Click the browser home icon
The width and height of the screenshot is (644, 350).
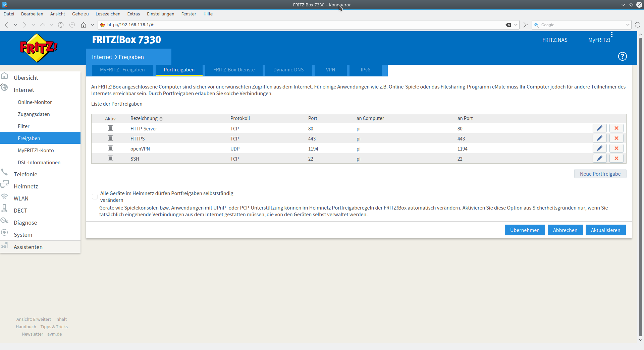coord(84,25)
